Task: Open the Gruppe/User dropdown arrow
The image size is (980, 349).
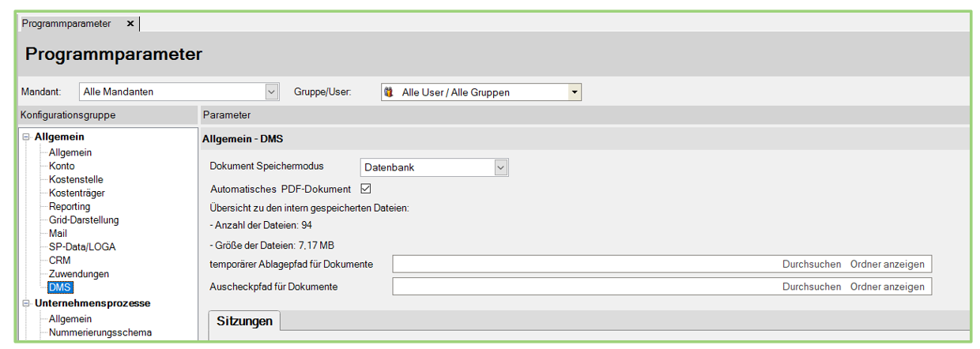Action: (x=575, y=92)
